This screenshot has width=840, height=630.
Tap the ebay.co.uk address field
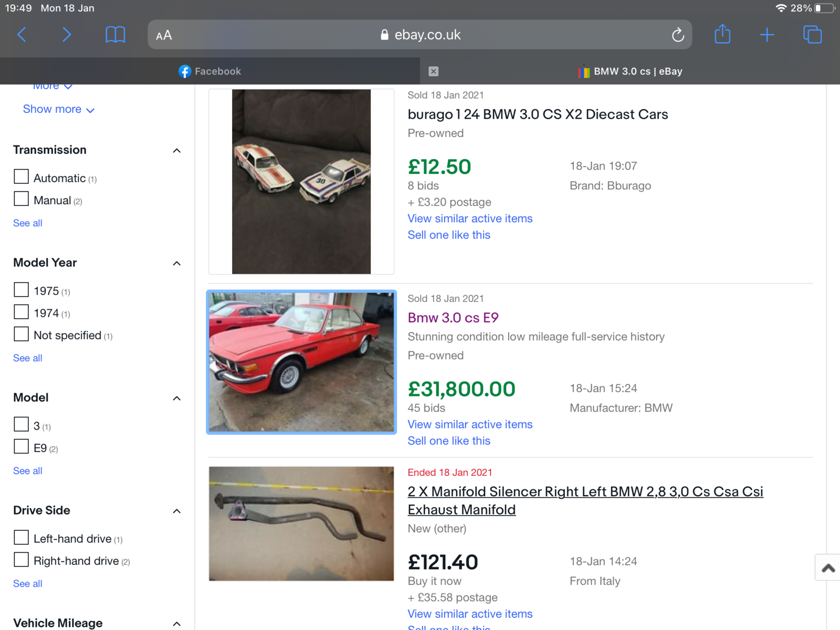tap(419, 35)
